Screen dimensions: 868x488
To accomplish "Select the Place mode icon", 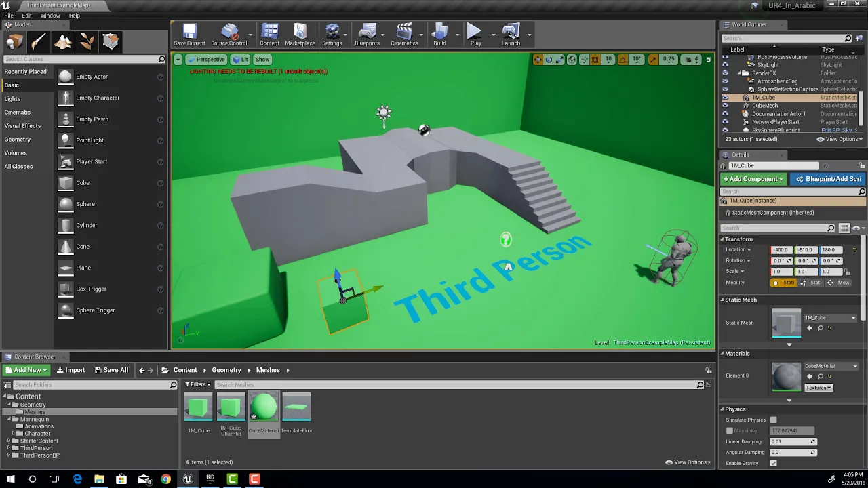I will pyautogui.click(x=14, y=42).
